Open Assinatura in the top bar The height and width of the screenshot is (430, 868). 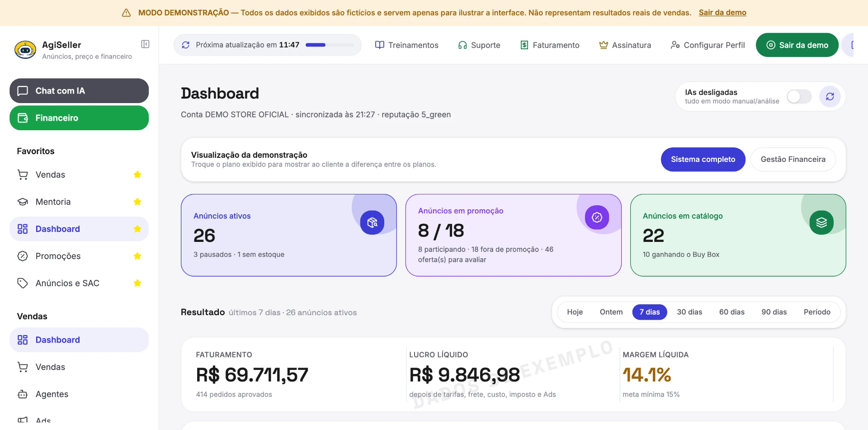[x=625, y=45]
